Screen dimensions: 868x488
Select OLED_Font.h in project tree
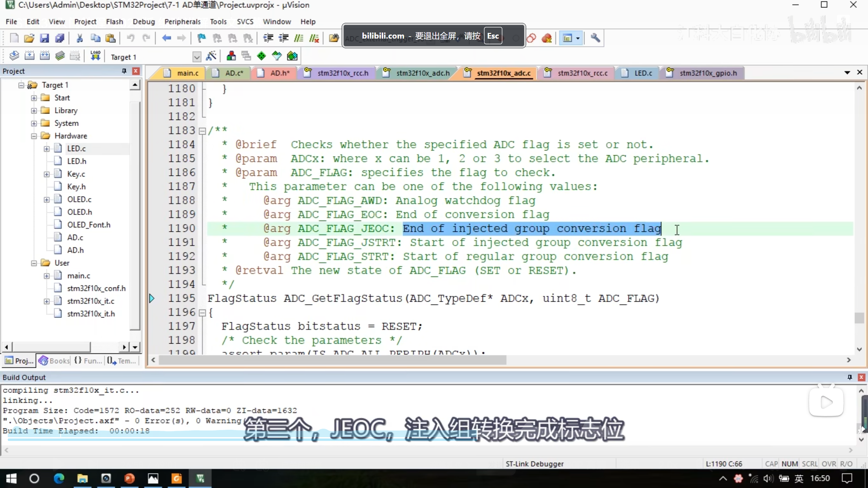click(88, 225)
